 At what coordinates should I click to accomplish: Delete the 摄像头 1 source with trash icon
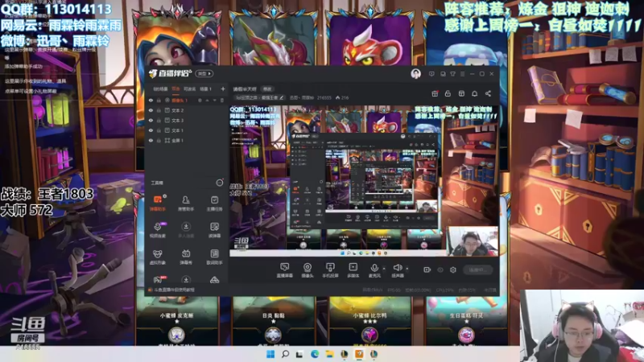(222, 100)
